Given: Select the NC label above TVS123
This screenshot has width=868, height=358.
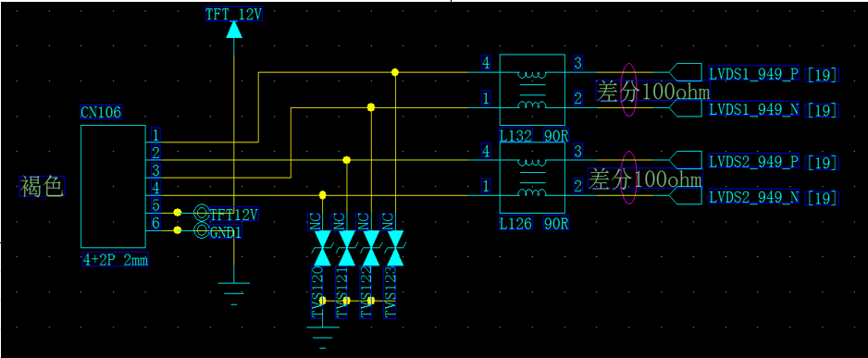Looking at the screenshot, I should [388, 221].
